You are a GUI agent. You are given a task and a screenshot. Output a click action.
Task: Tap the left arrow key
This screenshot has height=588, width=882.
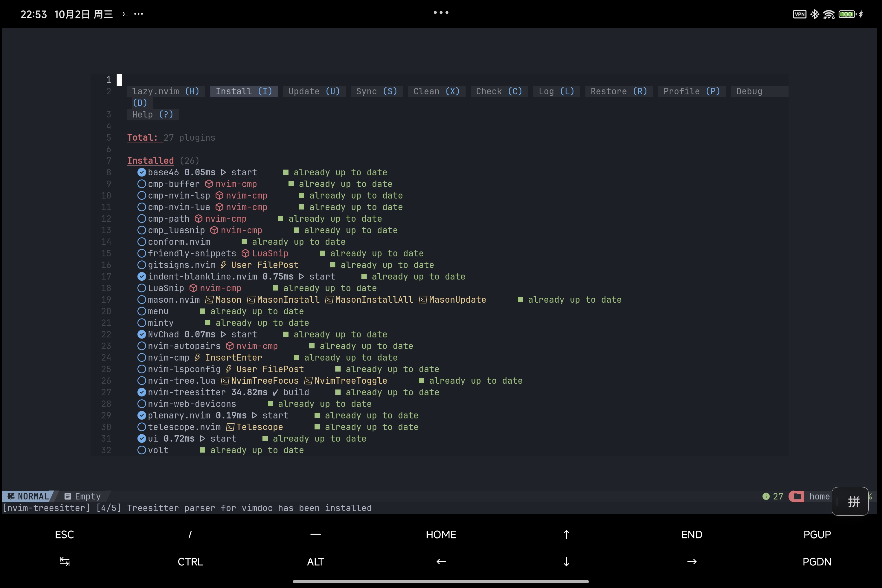441,562
